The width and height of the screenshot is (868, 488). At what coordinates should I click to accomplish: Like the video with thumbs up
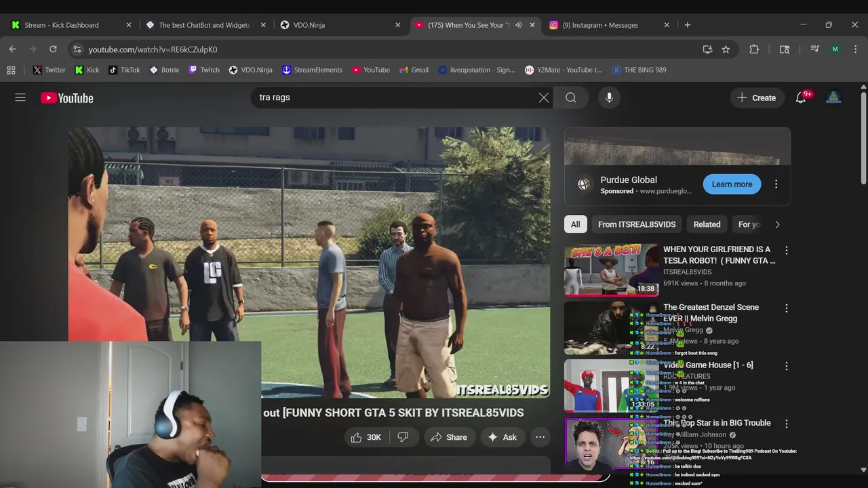[366, 437]
